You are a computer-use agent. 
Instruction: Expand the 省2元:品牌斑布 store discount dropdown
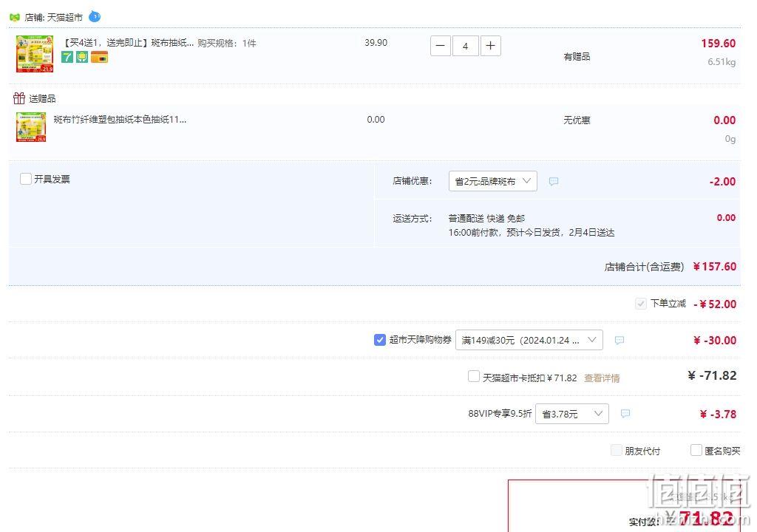click(493, 181)
